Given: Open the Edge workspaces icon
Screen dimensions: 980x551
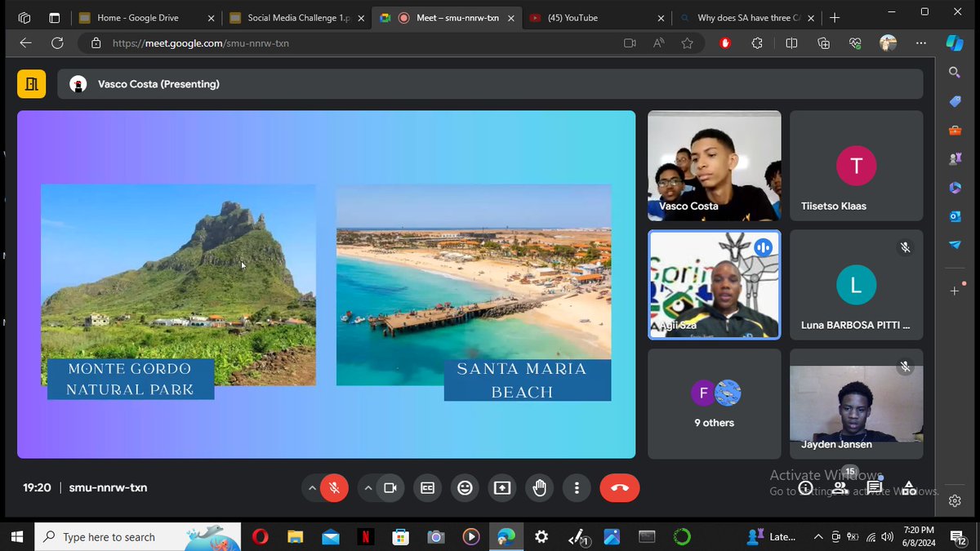Looking at the screenshot, I should coord(24,18).
